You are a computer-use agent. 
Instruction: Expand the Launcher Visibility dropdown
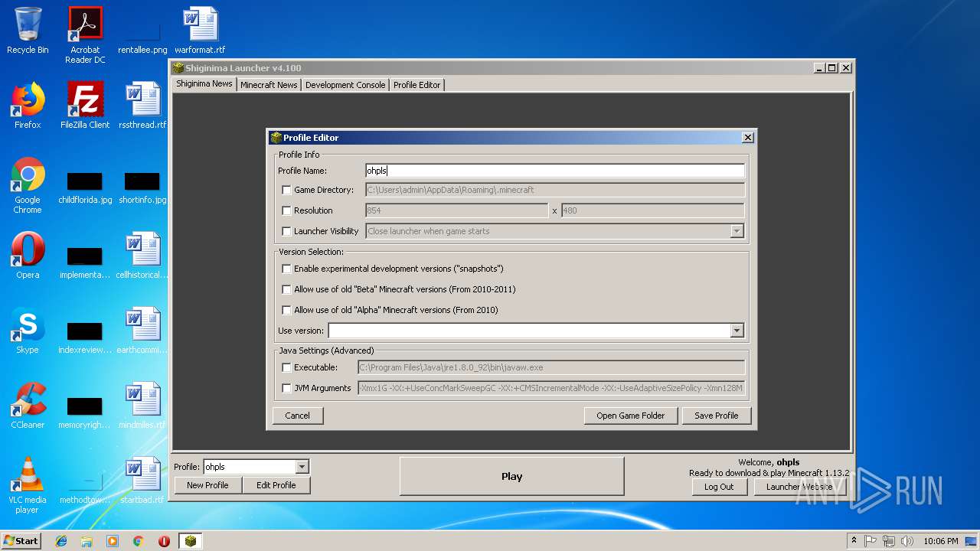tap(737, 231)
